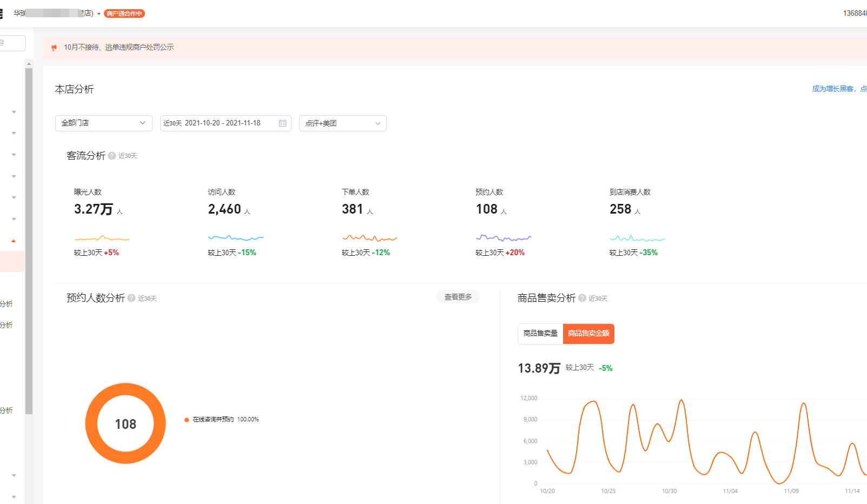Open the calendar icon in date range field
The image size is (867, 504).
tap(282, 123)
